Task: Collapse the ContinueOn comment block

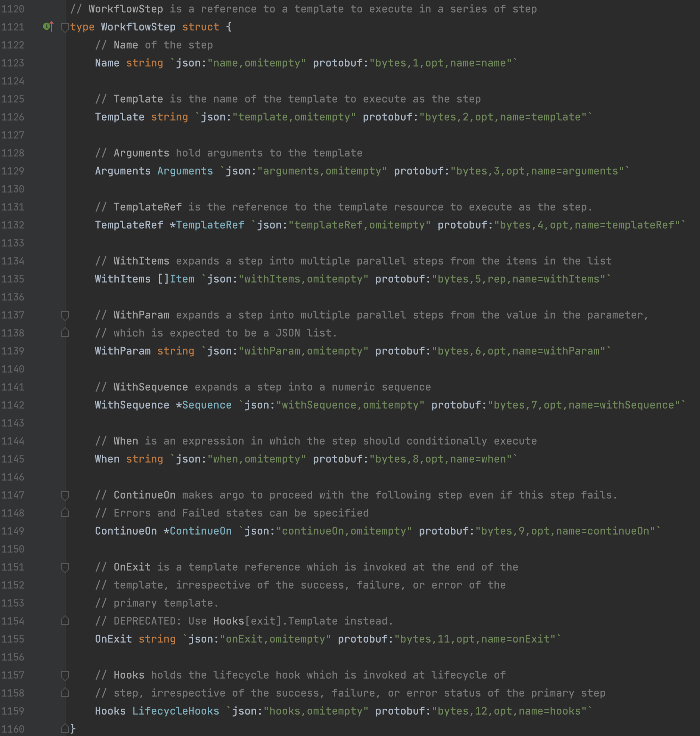Action: click(65, 495)
